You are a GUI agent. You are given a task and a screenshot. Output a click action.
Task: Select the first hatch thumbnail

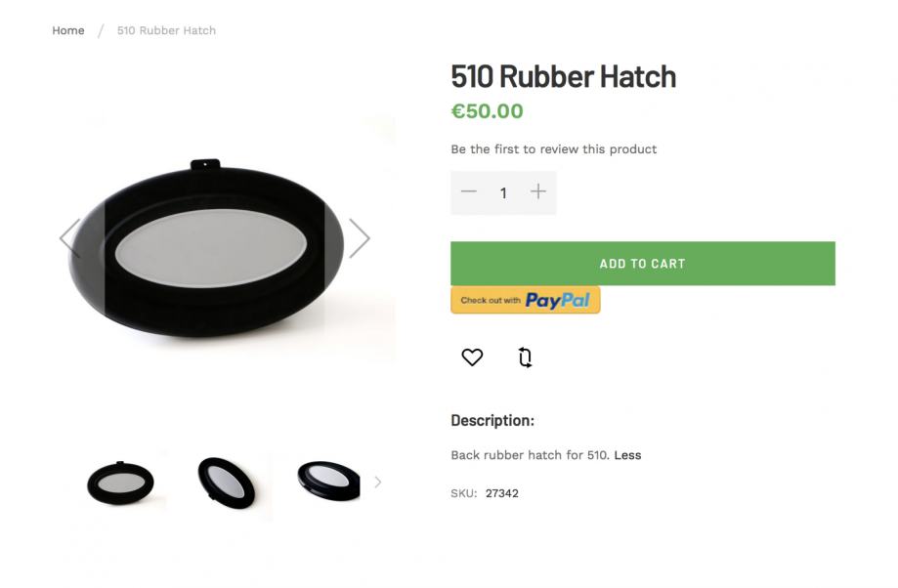[x=120, y=483]
